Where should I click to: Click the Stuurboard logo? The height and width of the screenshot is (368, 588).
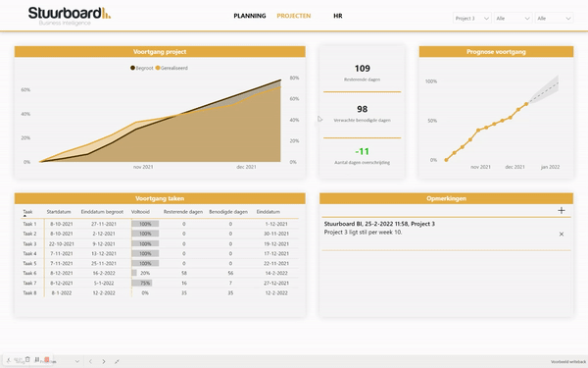[x=70, y=16]
